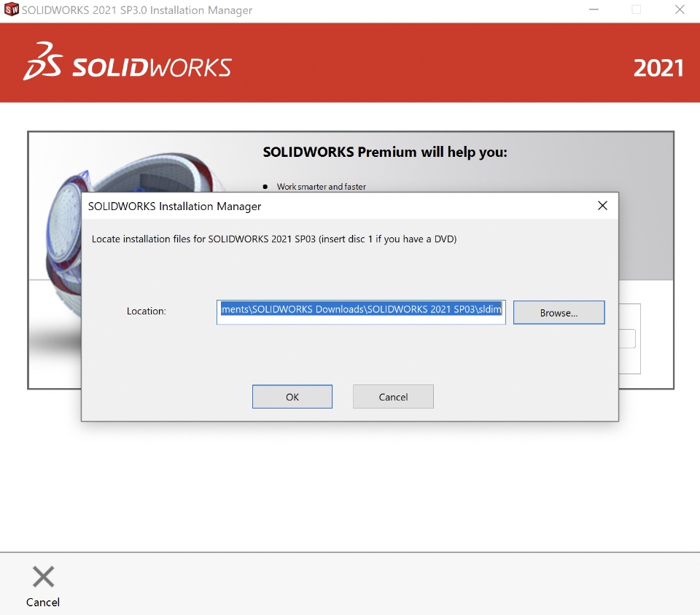Click the Location path input field
The image size is (700, 615).
(361, 312)
